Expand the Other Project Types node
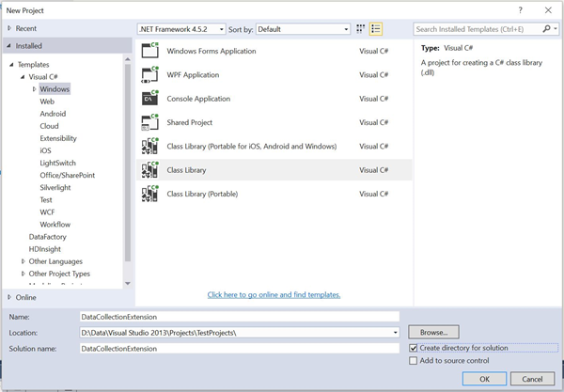This screenshot has width=564, height=392. point(23,274)
